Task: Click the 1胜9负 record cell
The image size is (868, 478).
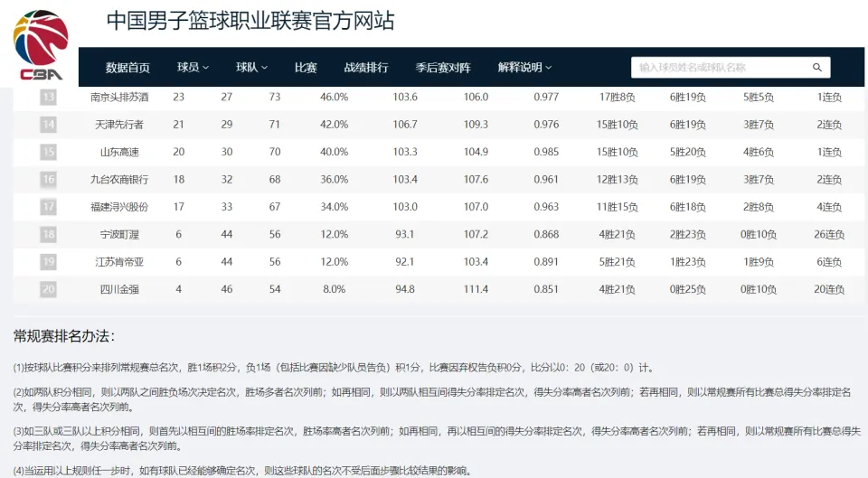Action: [759, 262]
